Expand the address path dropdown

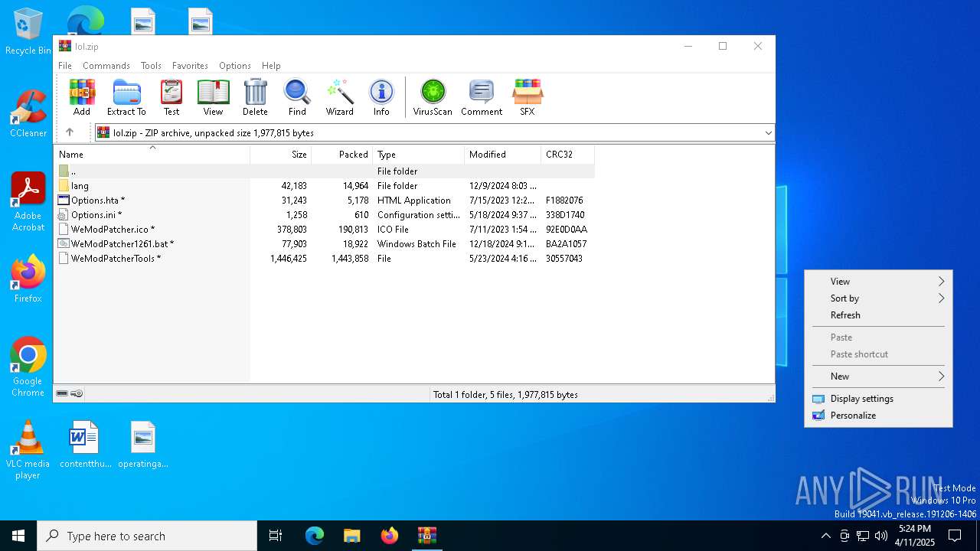coord(768,133)
